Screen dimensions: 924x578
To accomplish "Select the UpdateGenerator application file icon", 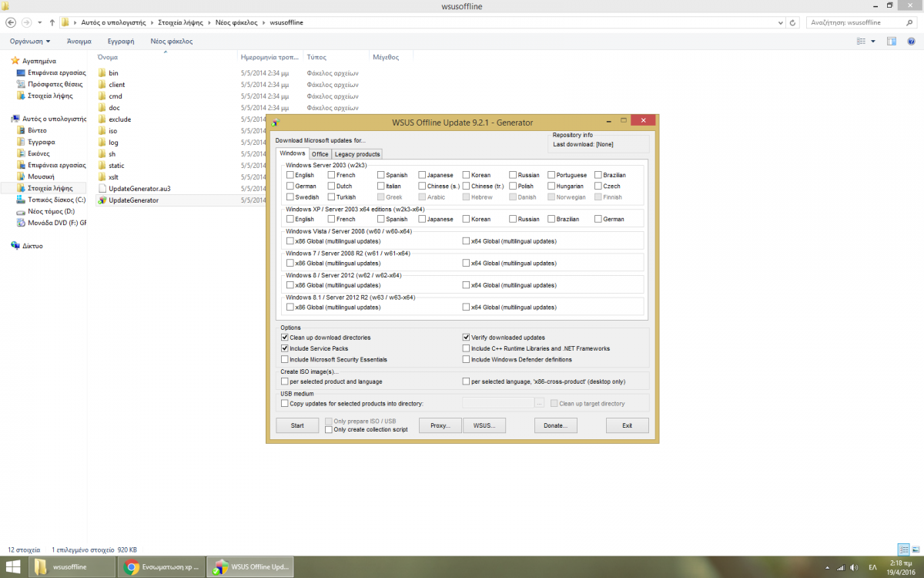I will coord(102,200).
